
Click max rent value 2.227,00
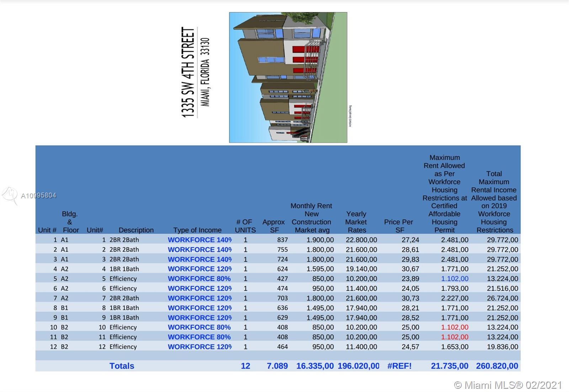pyautogui.click(x=455, y=298)
